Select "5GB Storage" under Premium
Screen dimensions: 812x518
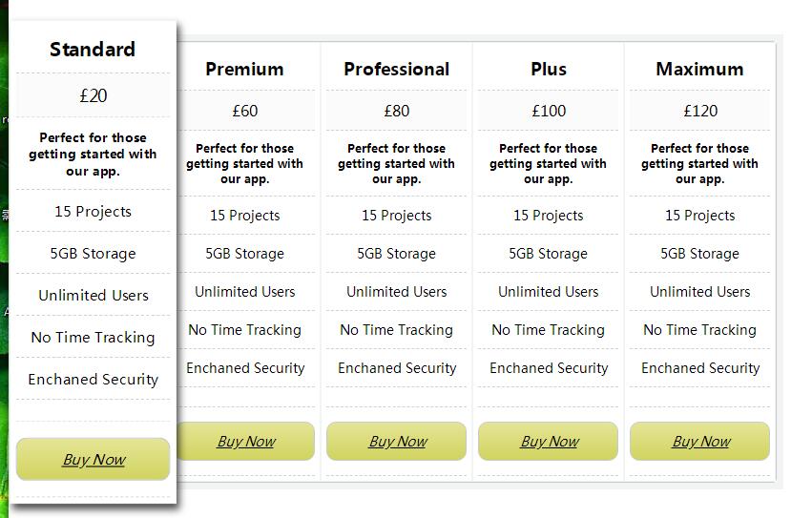point(245,254)
